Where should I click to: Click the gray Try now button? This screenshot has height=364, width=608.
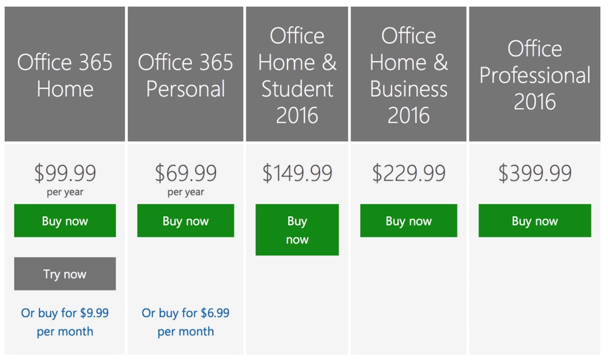(x=65, y=274)
